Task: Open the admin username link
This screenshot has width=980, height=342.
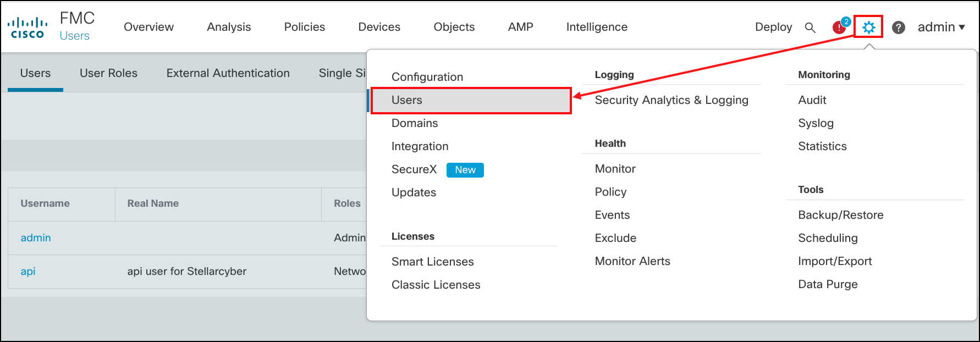Action: point(36,238)
